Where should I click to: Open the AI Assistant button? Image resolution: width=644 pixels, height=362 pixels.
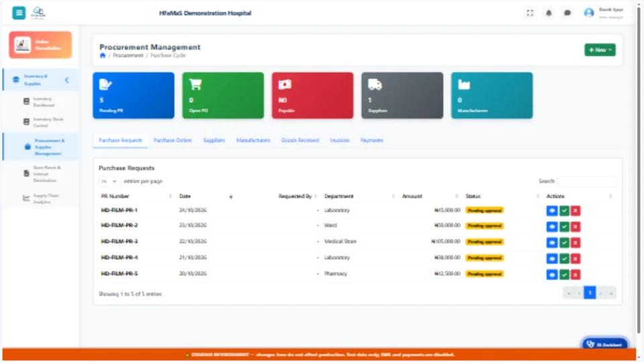point(604,344)
